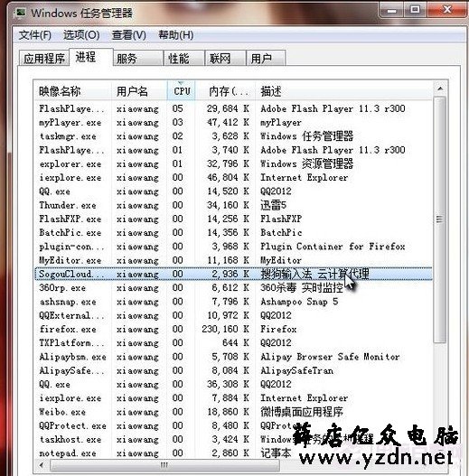The width and height of the screenshot is (469, 476).
Task: Select the taskhost.exe process
Action: (x=233, y=440)
